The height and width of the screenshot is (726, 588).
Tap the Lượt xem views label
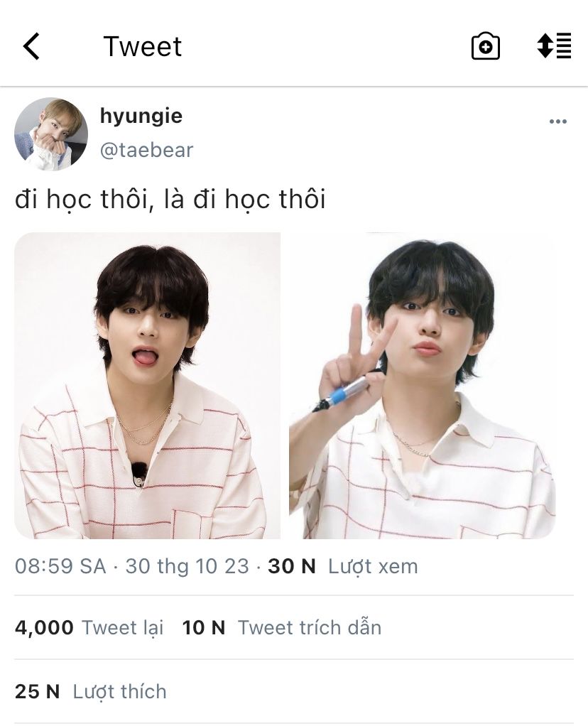[x=373, y=566]
